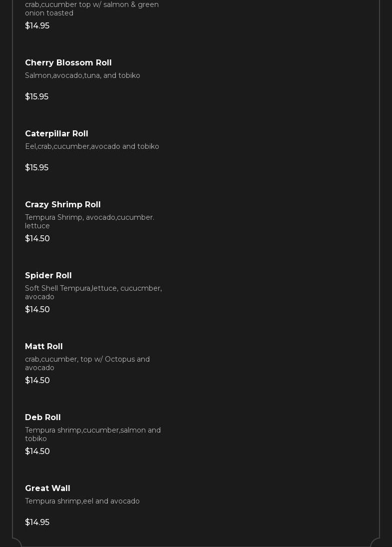The height and width of the screenshot is (547, 392).
Task: Click the Spider Roll $14.50 price
Action: point(37,310)
